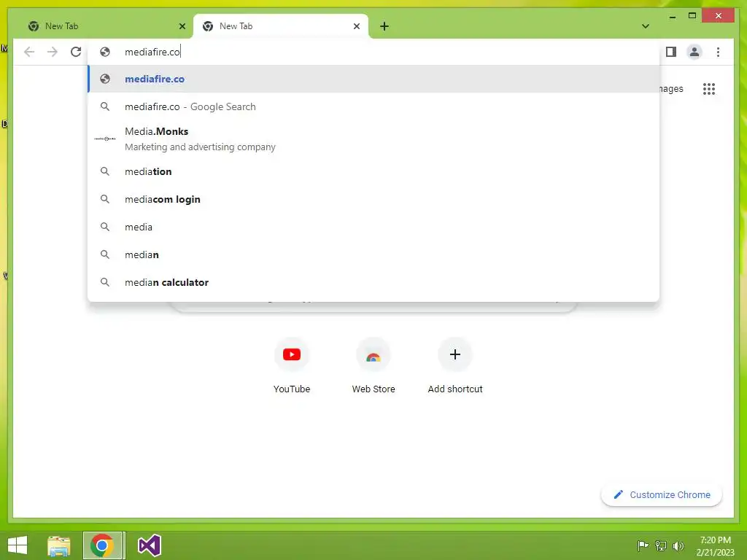747x560 pixels.
Task: Click the volume speaker tray icon
Action: pos(678,545)
